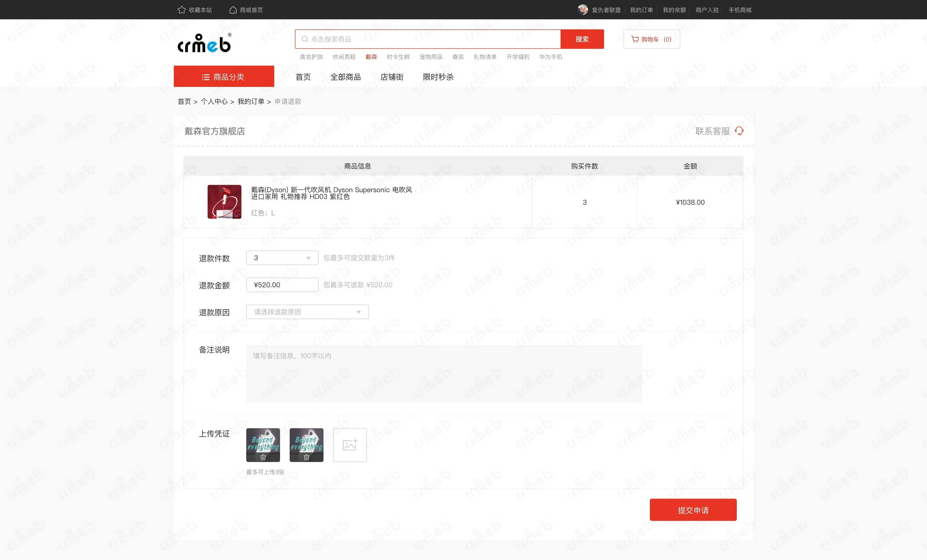
Task: Click the 购买件数 column header
Action: click(584, 166)
